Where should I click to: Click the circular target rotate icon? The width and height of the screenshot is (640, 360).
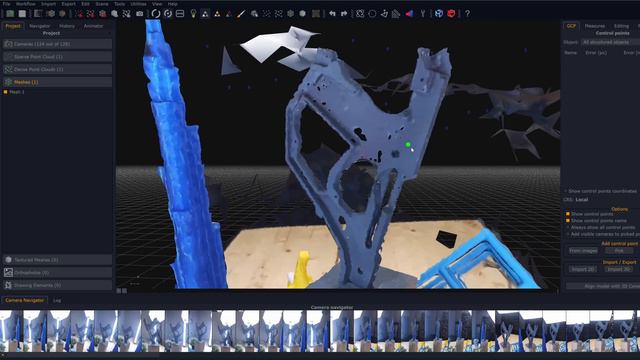point(168,13)
